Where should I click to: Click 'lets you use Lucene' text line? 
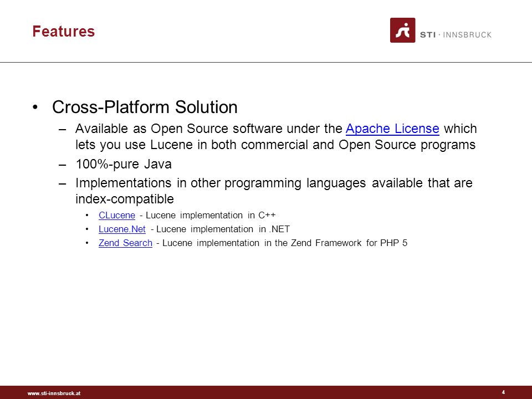pyautogui.click(x=275, y=145)
